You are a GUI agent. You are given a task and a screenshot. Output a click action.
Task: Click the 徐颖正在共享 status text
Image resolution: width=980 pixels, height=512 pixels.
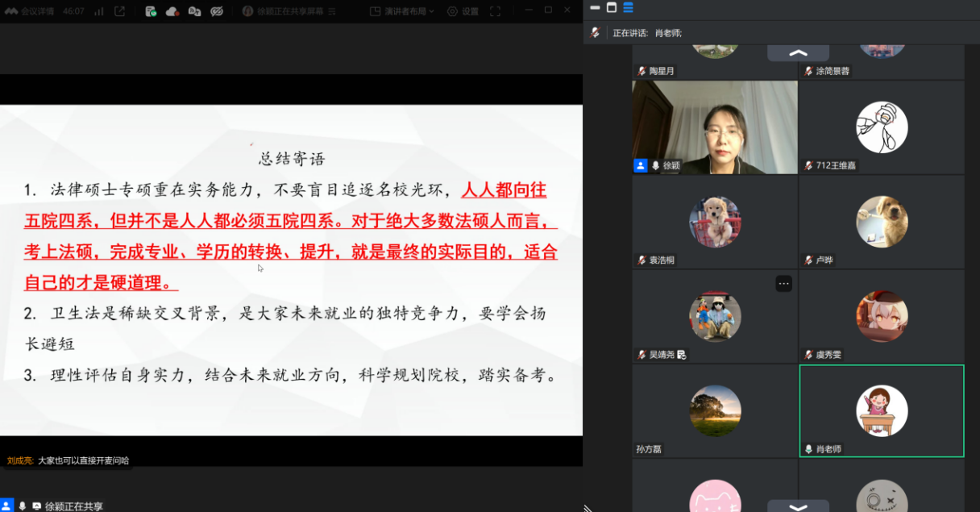(74, 506)
